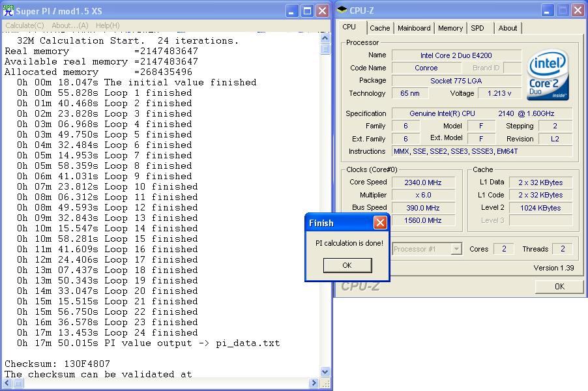This screenshot has width=588, height=391.
Task: Click the Stepping field value 2
Action: pyautogui.click(x=555, y=126)
